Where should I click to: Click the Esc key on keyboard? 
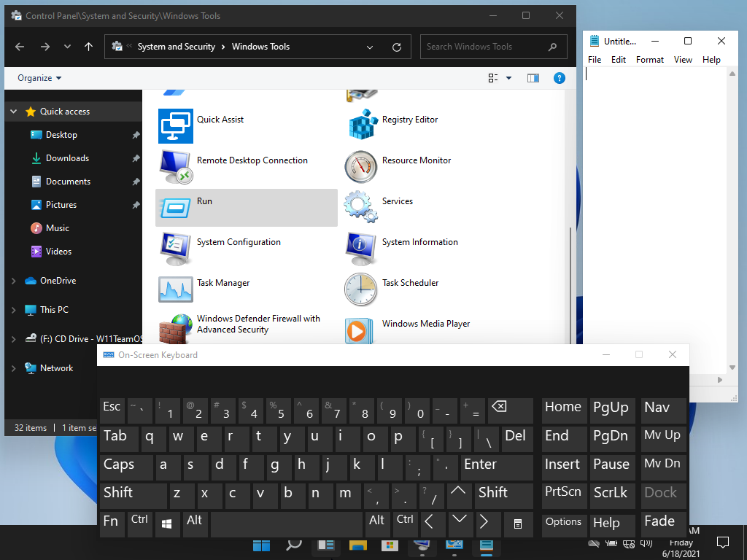click(112, 411)
